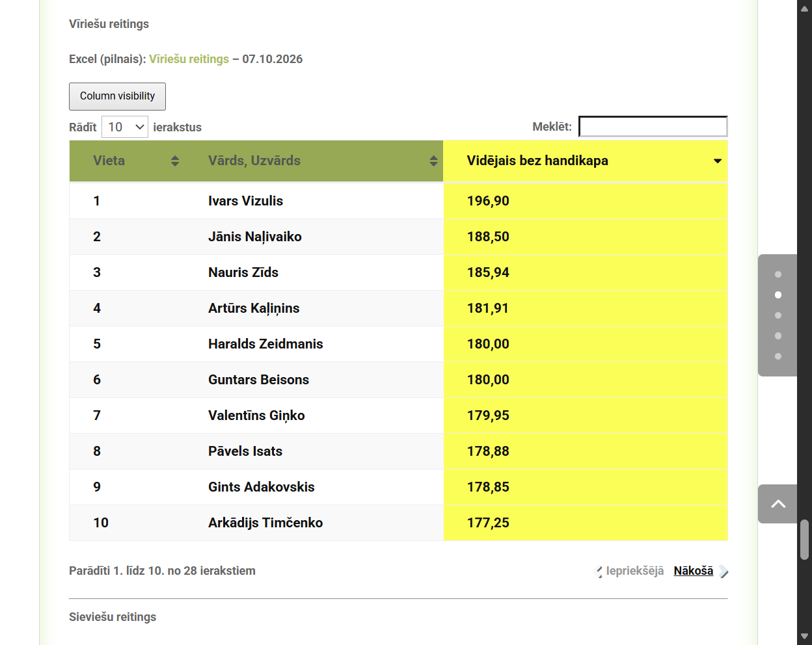Click the Column visibility button
The image size is (812, 645).
(x=117, y=96)
